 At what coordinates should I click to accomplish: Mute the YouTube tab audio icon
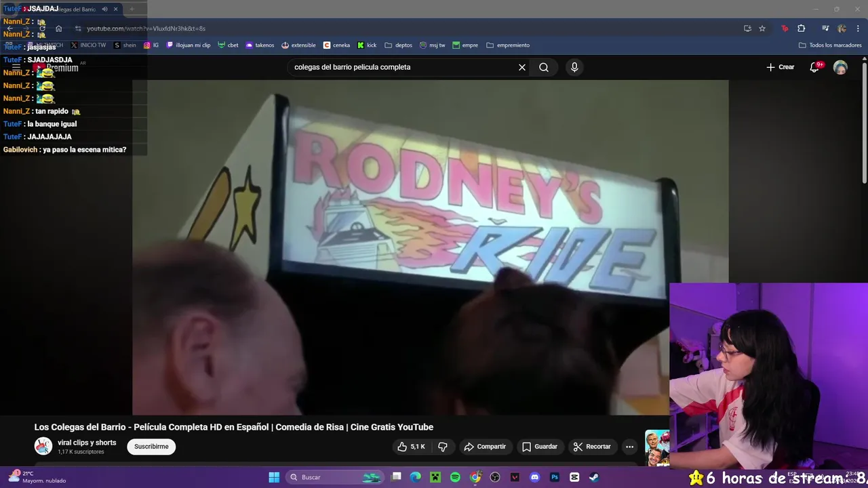click(x=104, y=9)
